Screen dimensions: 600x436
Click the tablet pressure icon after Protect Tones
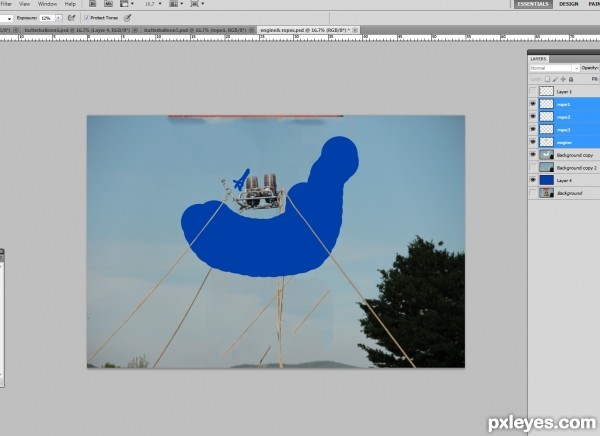[x=127, y=18]
